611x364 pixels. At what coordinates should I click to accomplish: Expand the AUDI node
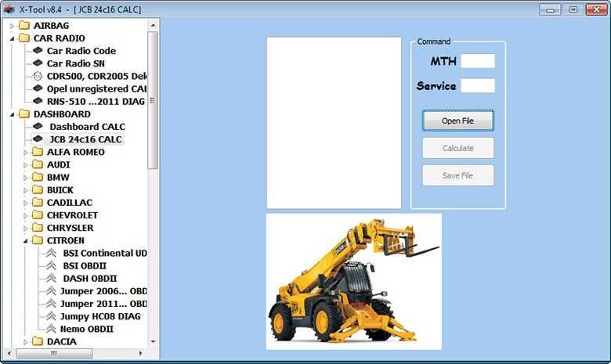26,165
